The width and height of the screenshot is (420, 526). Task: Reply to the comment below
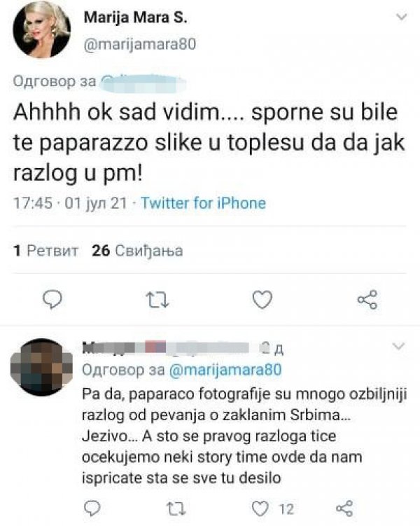94,507
